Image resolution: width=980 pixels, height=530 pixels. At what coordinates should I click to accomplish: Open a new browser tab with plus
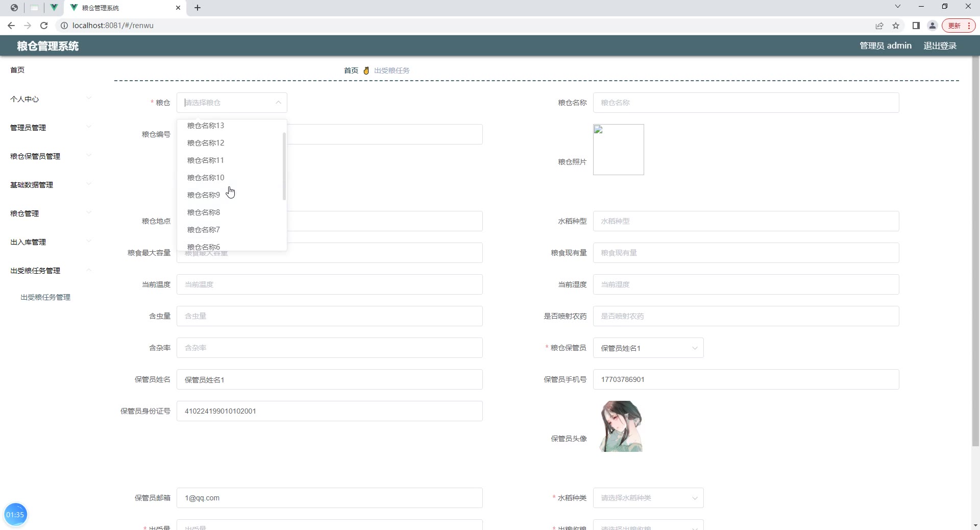click(x=198, y=8)
